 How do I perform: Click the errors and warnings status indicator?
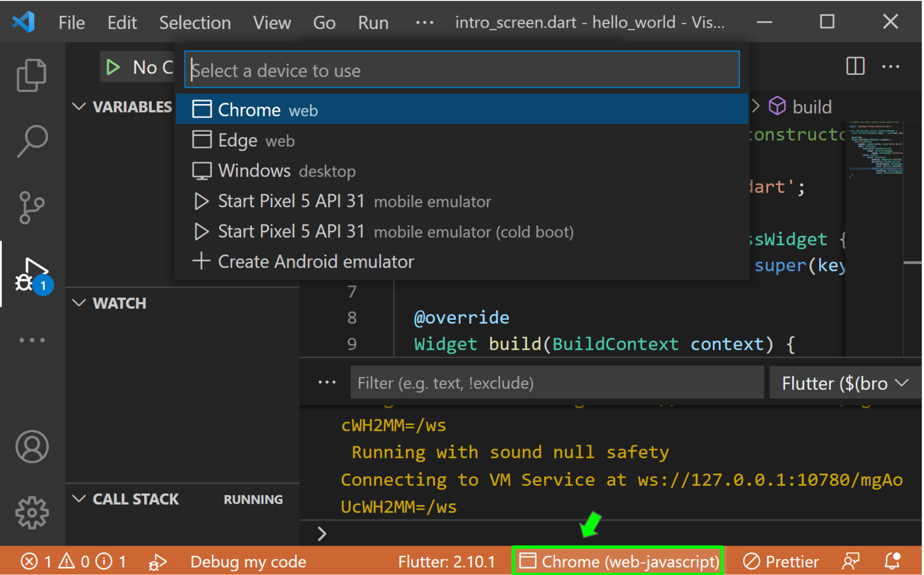point(73,562)
